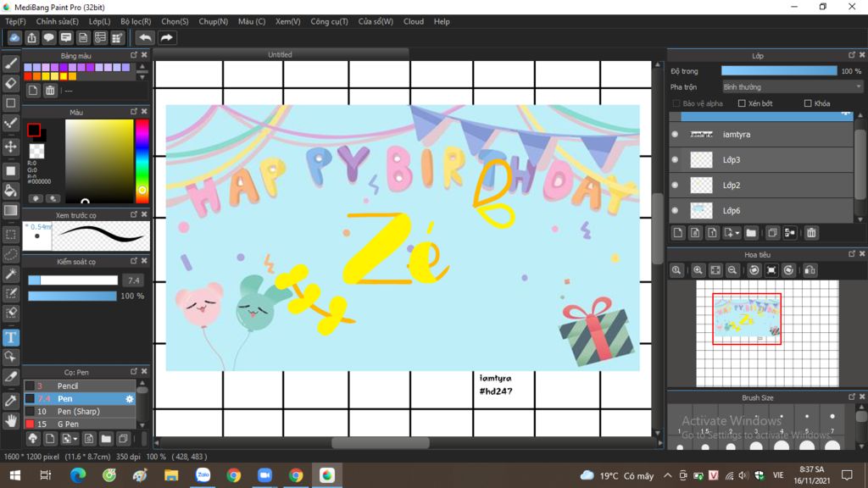Select the Dot tool in left toolbar
Screen dimensions: 868x488
point(10,124)
